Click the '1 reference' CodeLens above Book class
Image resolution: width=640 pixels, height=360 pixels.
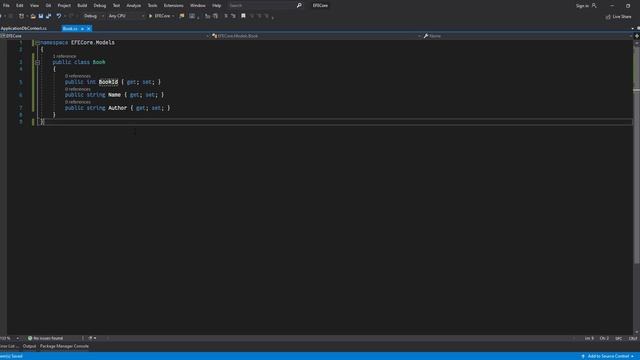pyautogui.click(x=64, y=56)
